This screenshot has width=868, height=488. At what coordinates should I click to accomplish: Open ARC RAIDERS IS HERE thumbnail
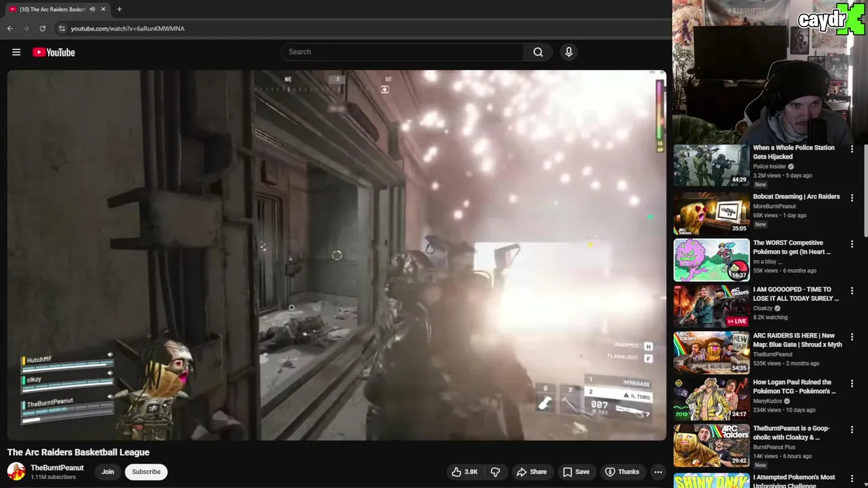pos(711,352)
